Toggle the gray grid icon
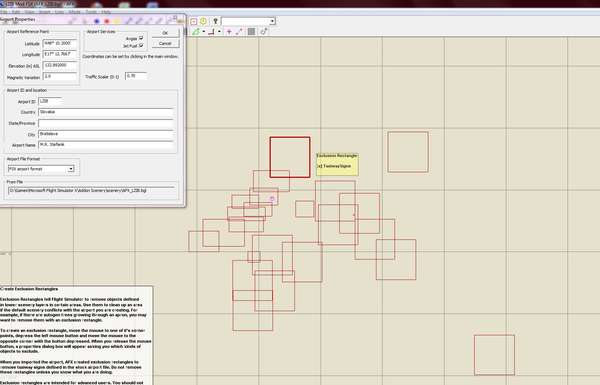This screenshot has height=385, width=600. [251, 32]
